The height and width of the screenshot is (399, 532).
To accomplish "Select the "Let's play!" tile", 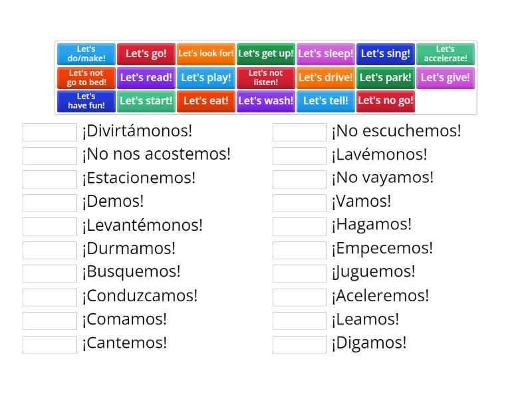I will click(x=206, y=78).
